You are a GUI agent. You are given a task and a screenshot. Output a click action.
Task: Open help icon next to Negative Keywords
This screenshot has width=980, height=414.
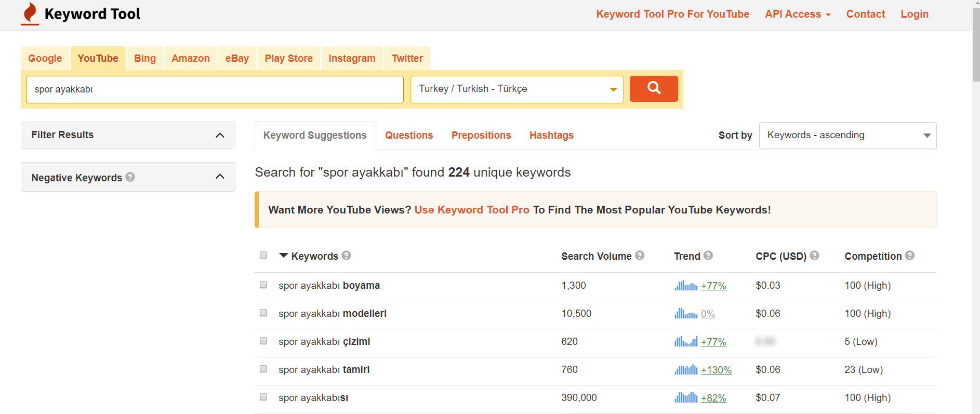click(130, 177)
